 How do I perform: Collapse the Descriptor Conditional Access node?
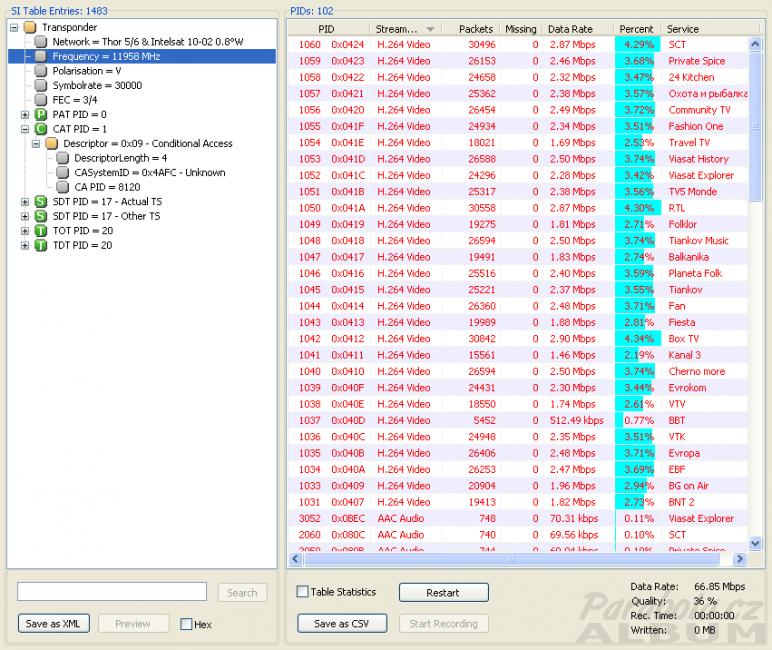[x=36, y=143]
